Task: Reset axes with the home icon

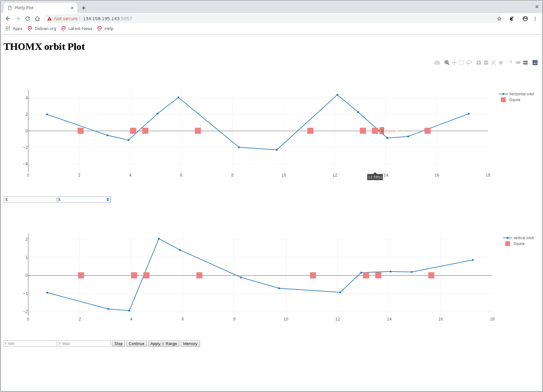Action: (x=501, y=63)
